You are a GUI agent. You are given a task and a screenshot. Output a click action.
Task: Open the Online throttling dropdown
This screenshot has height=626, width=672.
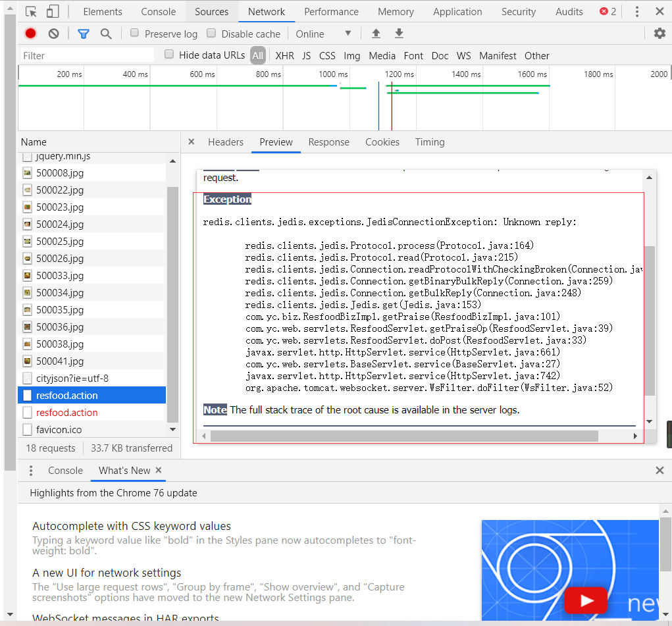coord(324,34)
